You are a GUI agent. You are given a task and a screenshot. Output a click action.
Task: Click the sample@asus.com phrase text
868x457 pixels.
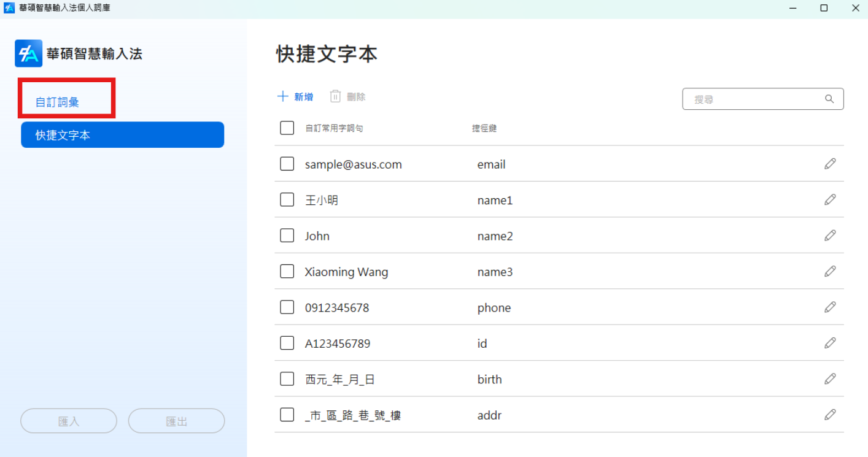[353, 164]
